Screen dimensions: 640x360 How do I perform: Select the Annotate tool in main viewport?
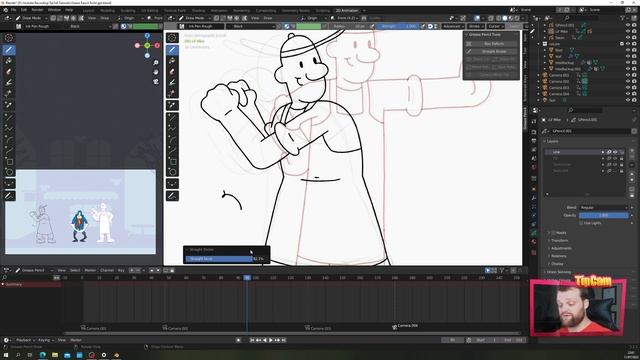(x=172, y=196)
